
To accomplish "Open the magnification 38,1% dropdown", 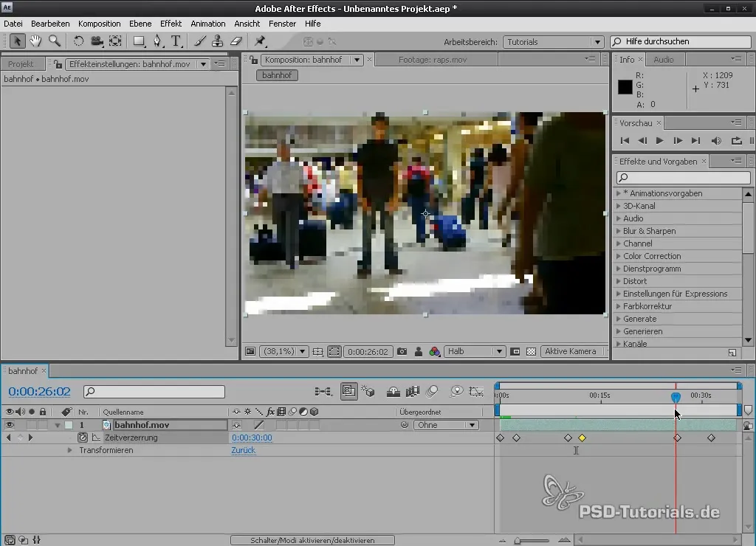I will click(284, 352).
